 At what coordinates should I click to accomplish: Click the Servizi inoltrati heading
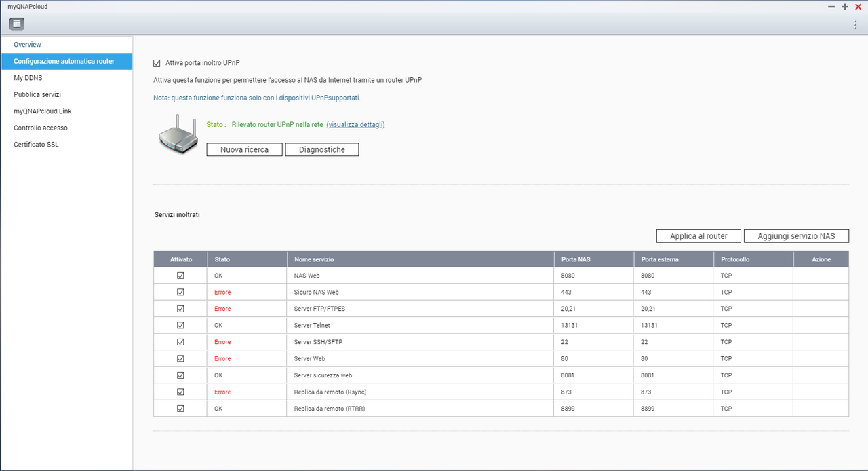click(x=178, y=214)
